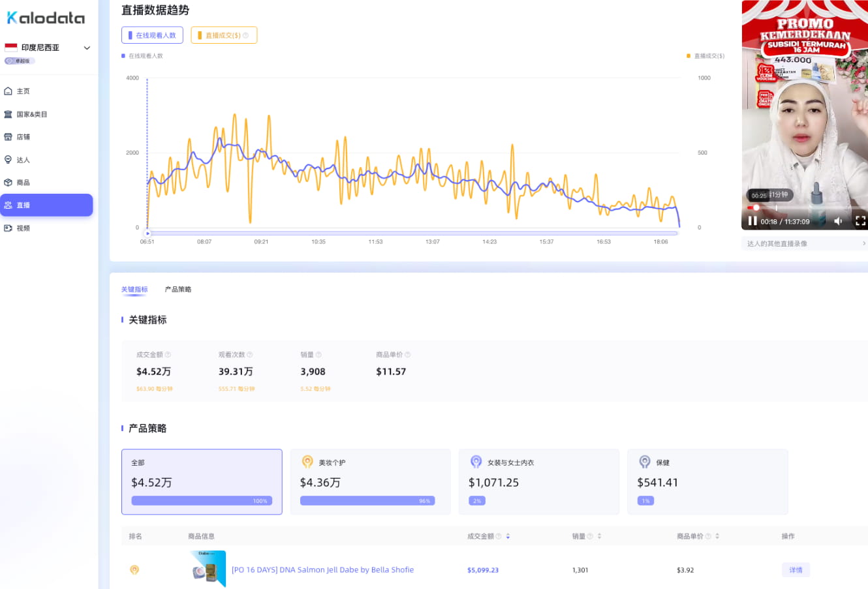
Task: Toggle the live revenue (直播成交) chart series
Action: tap(224, 35)
